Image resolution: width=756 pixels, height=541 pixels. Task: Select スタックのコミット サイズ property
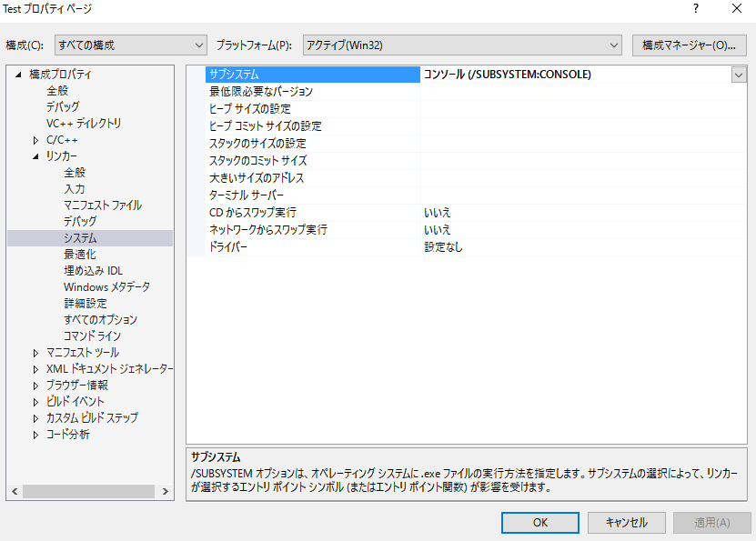coord(313,161)
